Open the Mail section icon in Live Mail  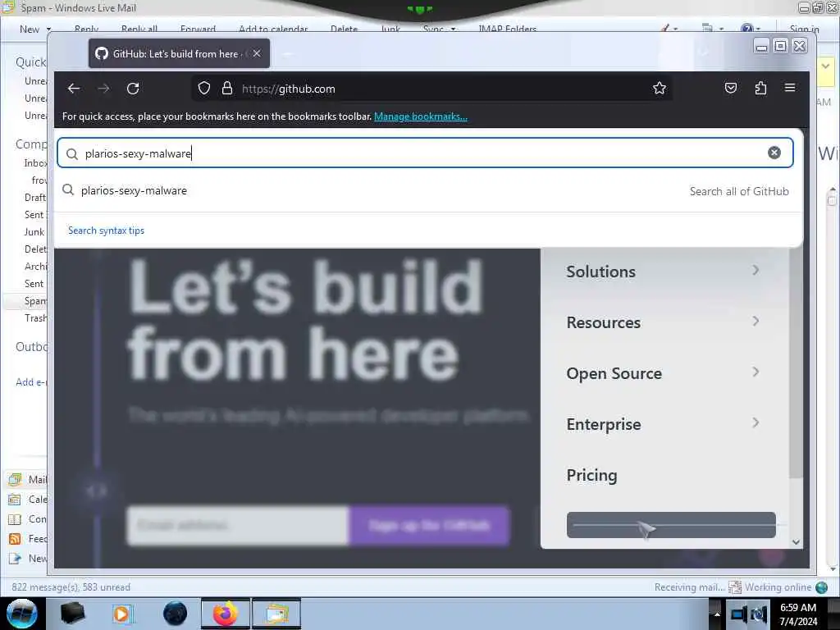coord(15,479)
